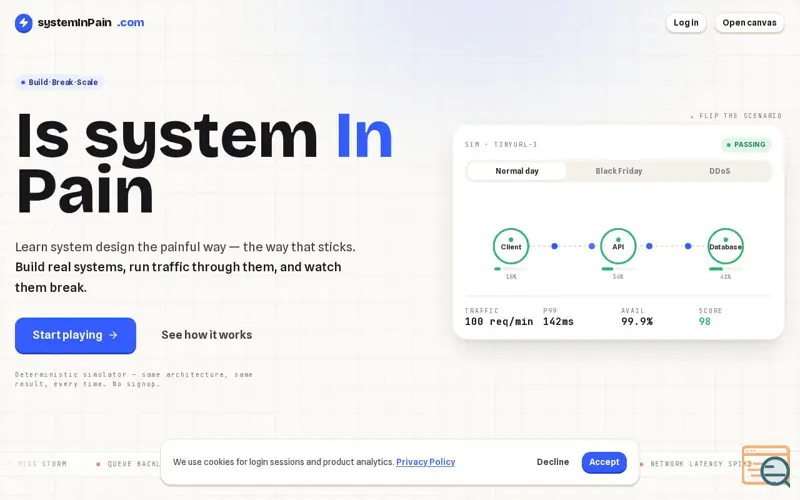
Task: Click the 99.9% availability value
Action: pos(637,321)
